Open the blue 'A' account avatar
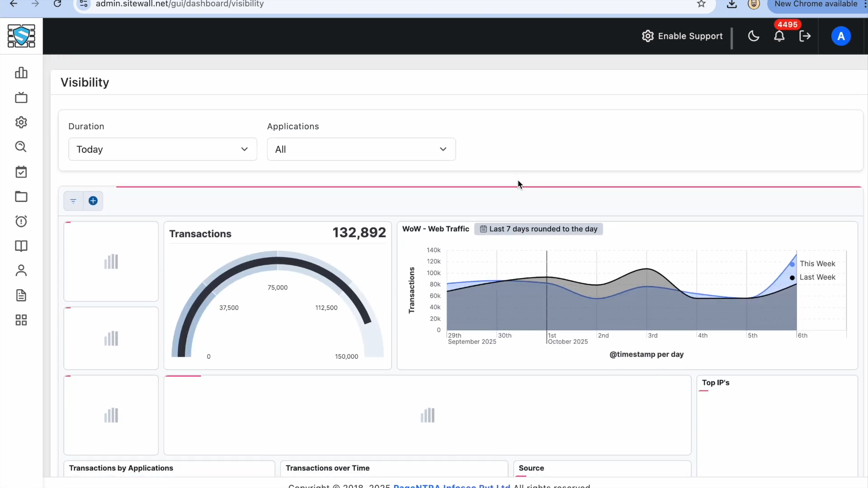 [x=841, y=36]
